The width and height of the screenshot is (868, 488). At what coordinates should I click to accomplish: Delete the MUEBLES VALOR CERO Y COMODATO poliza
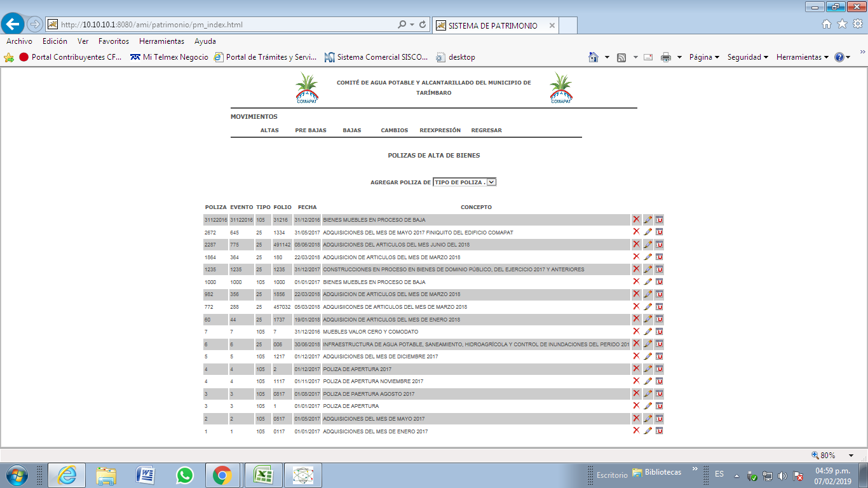point(636,331)
